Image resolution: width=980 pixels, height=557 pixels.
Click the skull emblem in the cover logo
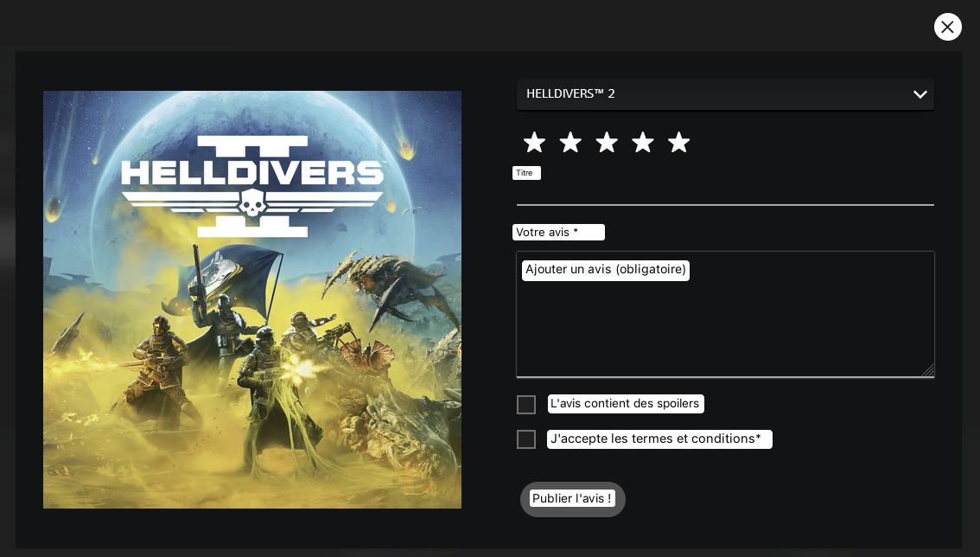tap(251, 204)
